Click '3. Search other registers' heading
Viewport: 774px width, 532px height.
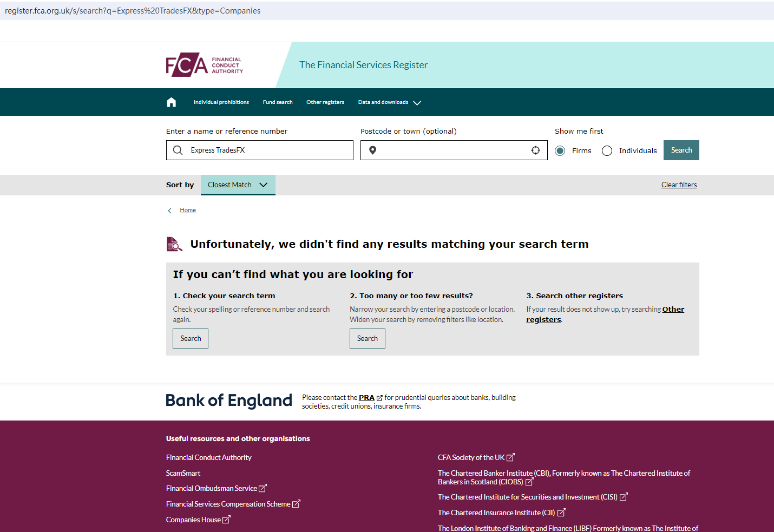click(575, 296)
